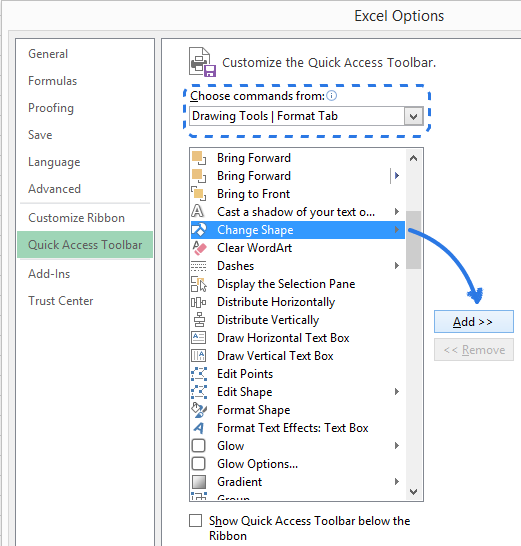Click the Edit Points icon
This screenshot has width=521, height=546.
tap(199, 374)
